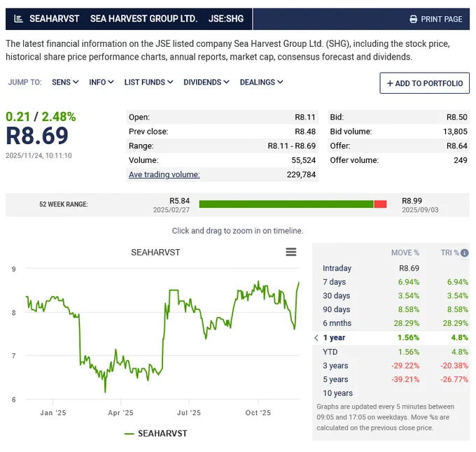The width and height of the screenshot is (476, 452).
Task: Click the 3 years TRI value -20.38%
Action: point(454,365)
